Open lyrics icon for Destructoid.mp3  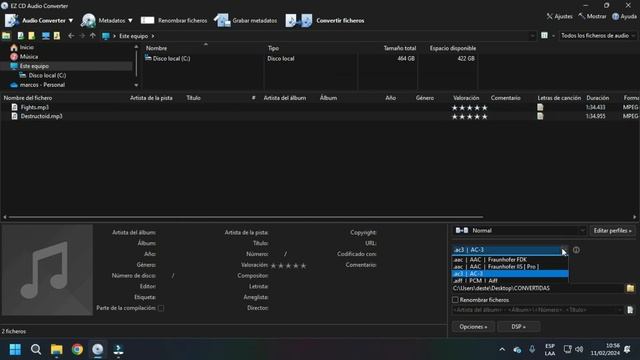click(x=540, y=116)
